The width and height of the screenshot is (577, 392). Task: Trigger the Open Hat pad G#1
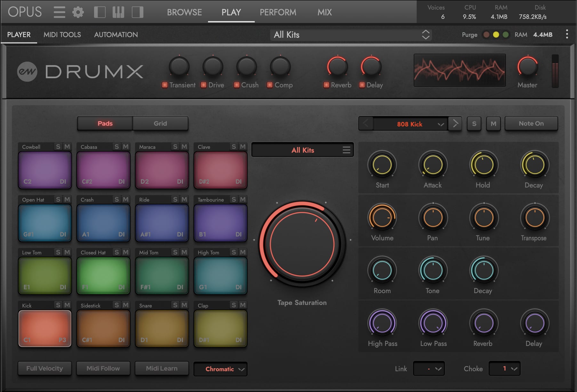click(x=45, y=223)
